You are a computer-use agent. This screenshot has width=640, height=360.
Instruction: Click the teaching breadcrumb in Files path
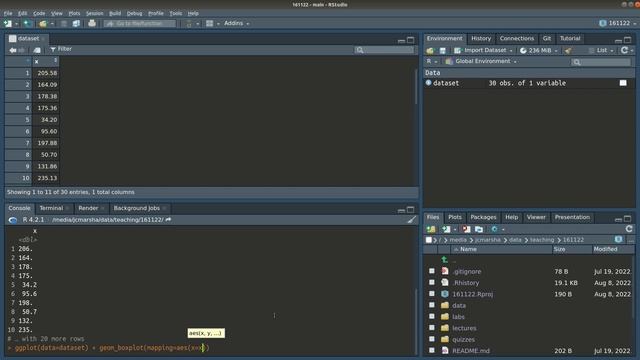(542, 240)
